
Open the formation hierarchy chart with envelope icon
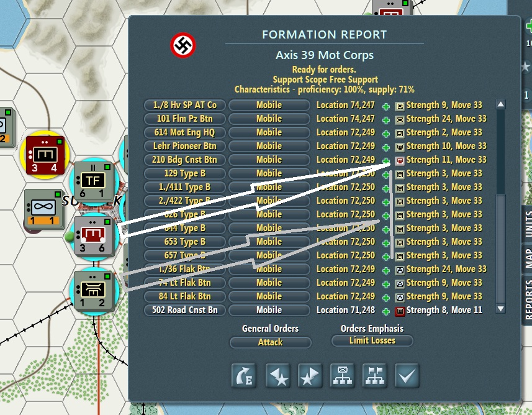(342, 376)
